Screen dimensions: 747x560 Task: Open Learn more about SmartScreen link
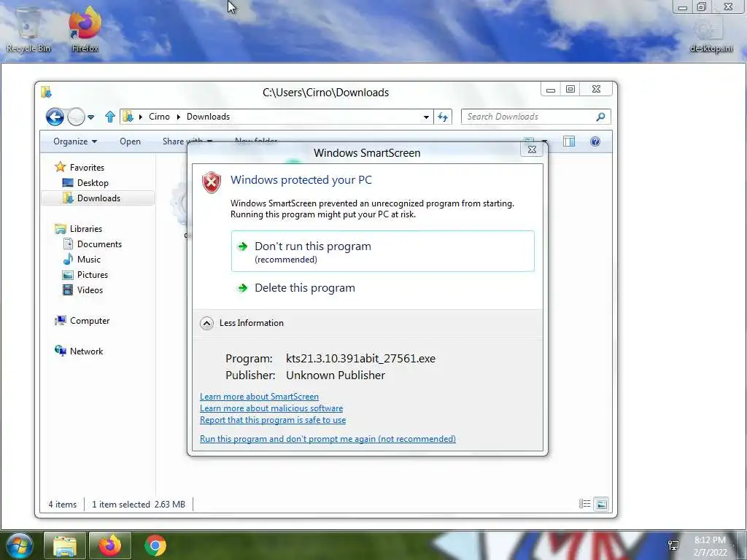(x=259, y=397)
